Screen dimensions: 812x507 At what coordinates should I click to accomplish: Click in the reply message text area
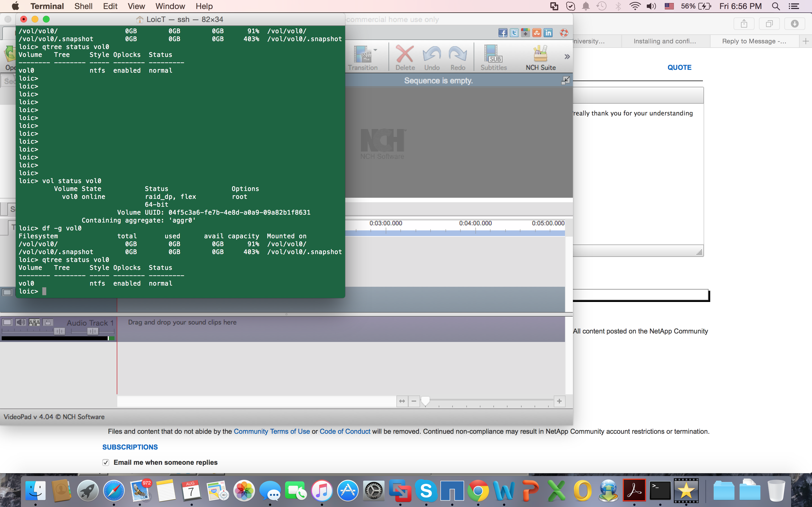(x=637, y=174)
